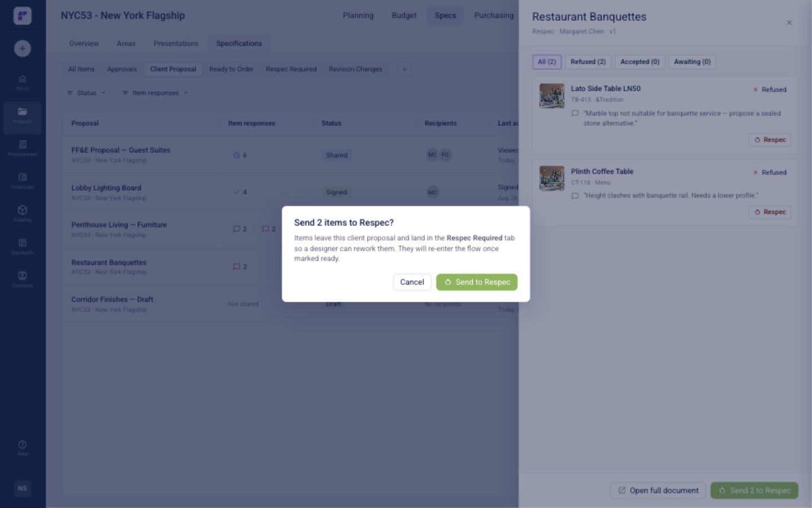This screenshot has width=812, height=508.
Task: Open the Status filter dropdown
Action: point(86,93)
